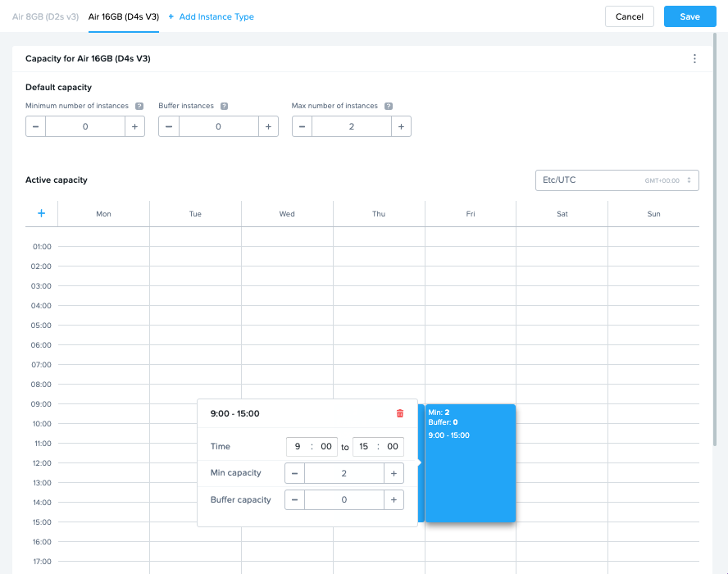Delete the 9:00 - 15:00 schedule block

point(400,413)
